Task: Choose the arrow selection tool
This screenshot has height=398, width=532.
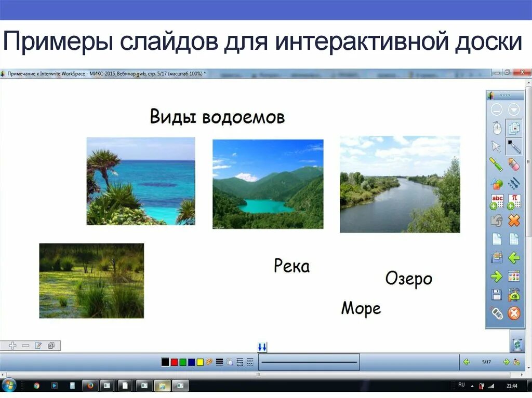Action: [x=496, y=146]
